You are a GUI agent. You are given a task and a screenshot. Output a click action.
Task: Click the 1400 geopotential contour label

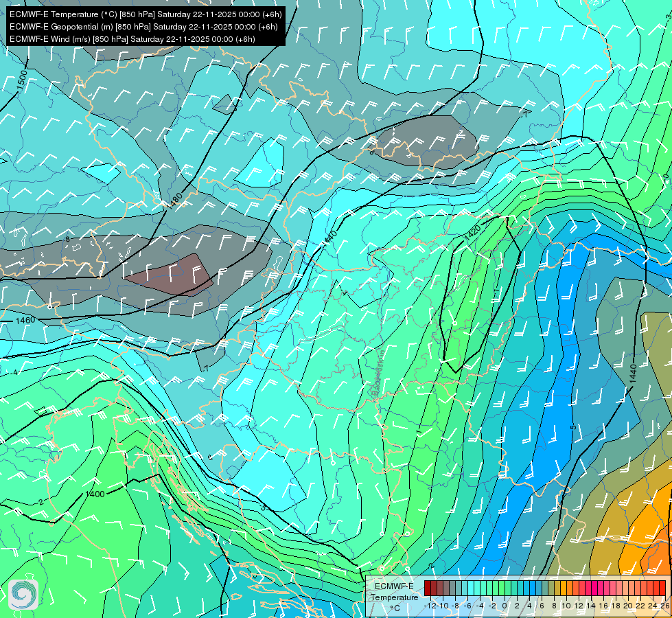pos(95,494)
